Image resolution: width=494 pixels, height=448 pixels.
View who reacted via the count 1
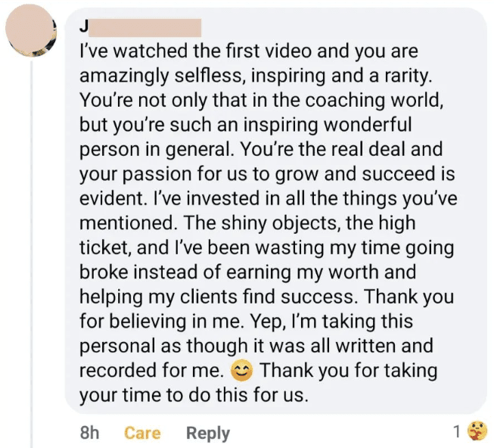(x=457, y=431)
